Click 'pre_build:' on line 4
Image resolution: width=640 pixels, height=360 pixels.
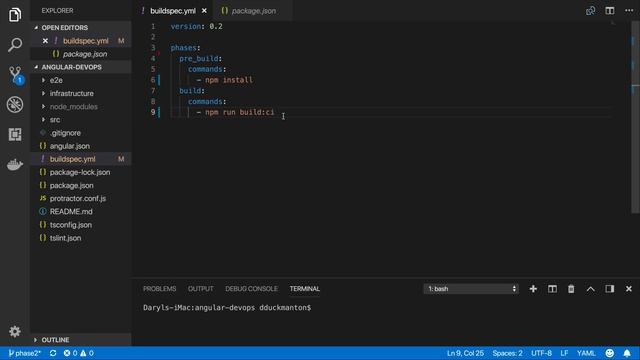[x=200, y=59]
